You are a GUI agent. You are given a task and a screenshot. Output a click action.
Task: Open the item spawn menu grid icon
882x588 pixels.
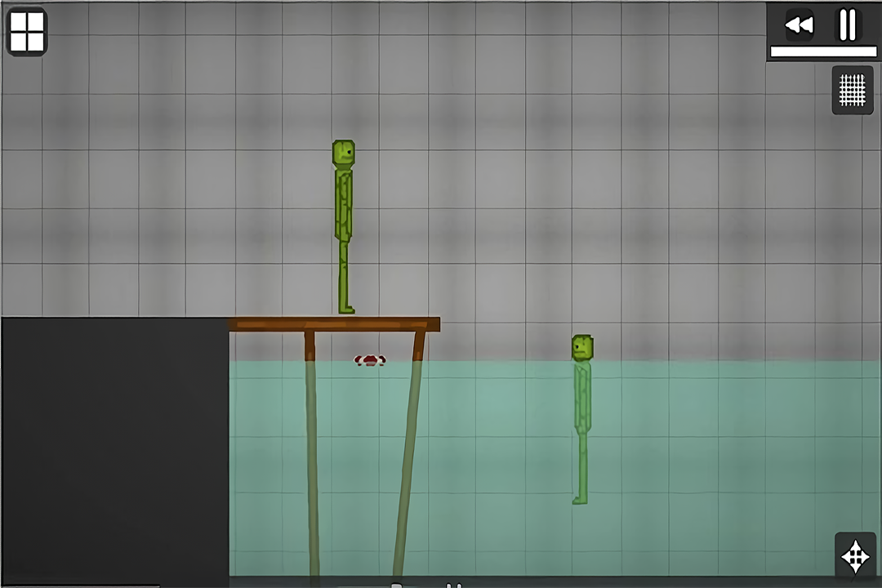tap(27, 32)
